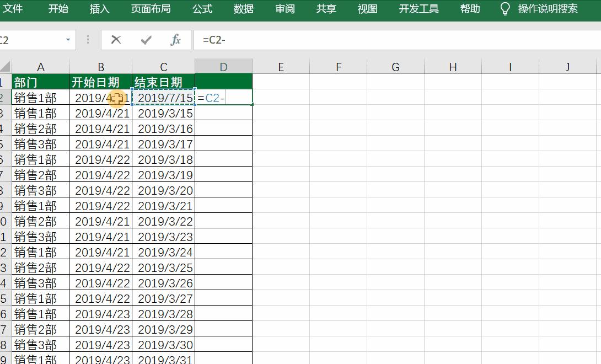This screenshot has width=601, height=364.
Task: Open the 帮助 ribbon tab
Action: coord(469,9)
